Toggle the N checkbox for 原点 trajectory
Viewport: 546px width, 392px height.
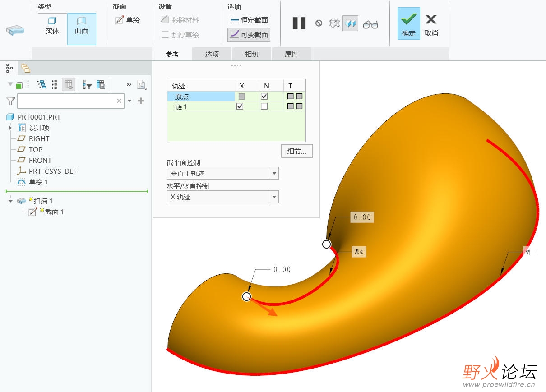pyautogui.click(x=264, y=96)
